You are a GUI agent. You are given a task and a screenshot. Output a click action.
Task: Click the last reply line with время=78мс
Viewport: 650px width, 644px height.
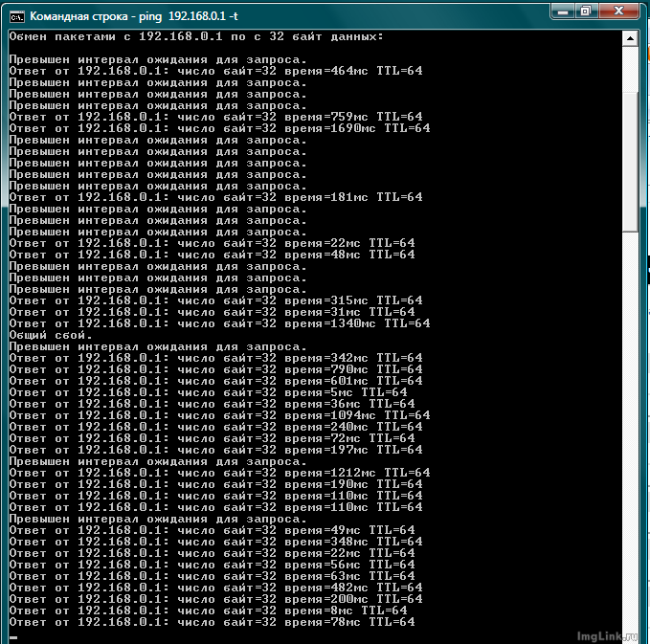(213, 622)
